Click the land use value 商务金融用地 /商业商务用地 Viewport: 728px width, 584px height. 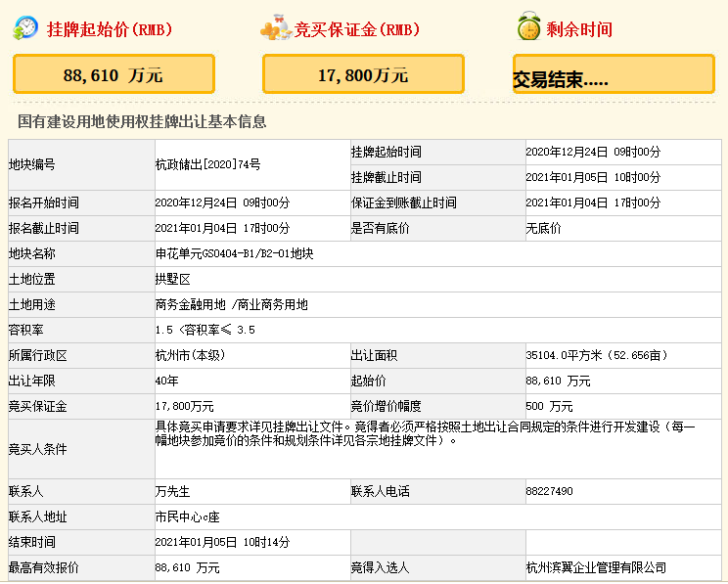tap(231, 304)
